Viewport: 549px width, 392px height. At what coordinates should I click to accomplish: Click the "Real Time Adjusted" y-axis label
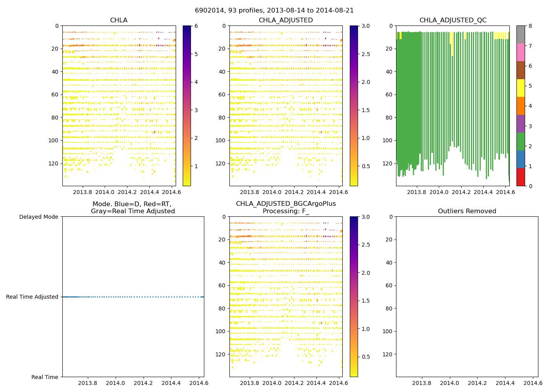point(32,297)
